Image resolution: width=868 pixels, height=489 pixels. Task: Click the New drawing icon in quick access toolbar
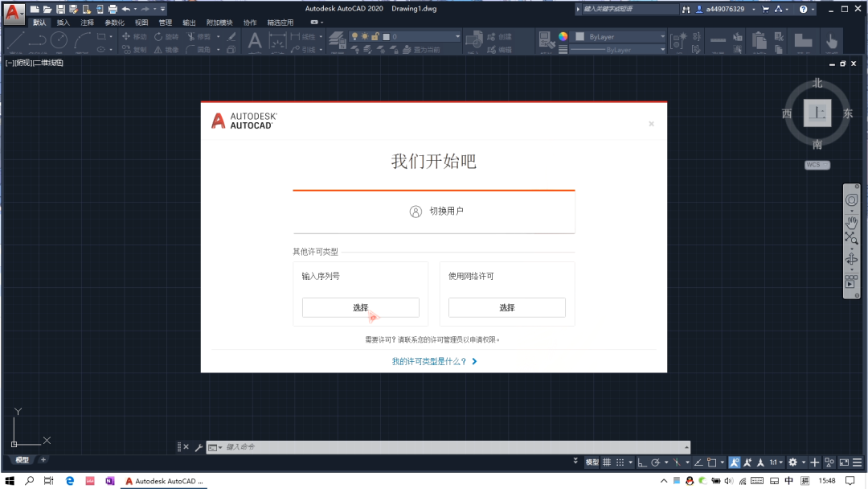coord(35,10)
